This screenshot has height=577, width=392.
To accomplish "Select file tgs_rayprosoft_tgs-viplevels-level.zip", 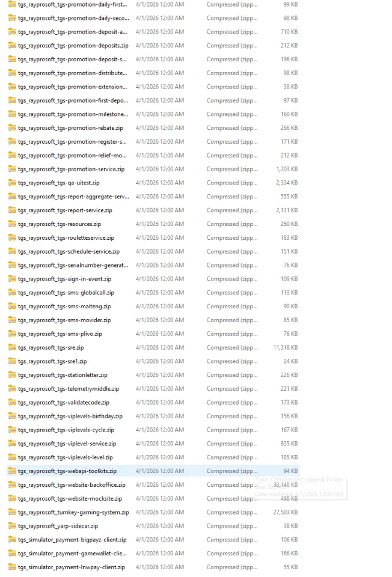I will click(65, 458).
